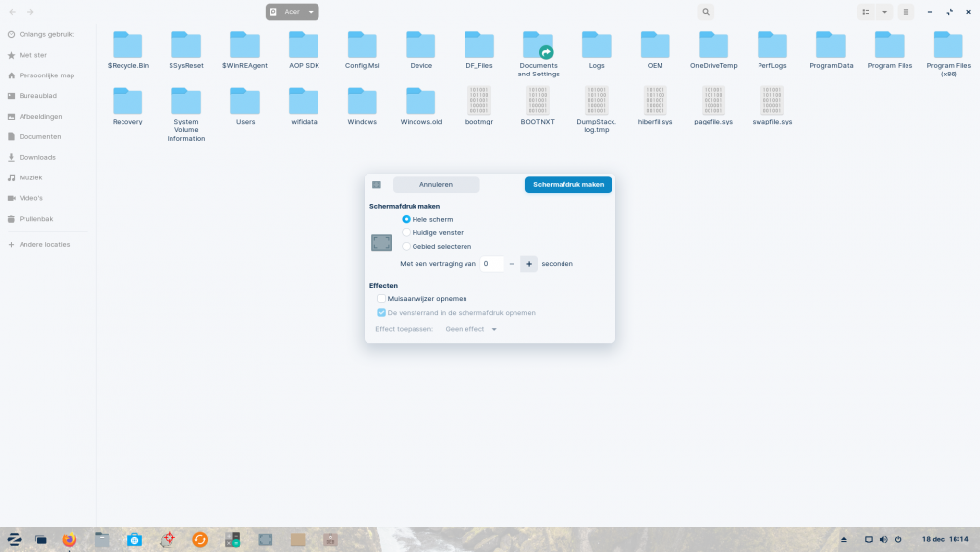
Task: Open the Windows folder
Action: point(363,106)
